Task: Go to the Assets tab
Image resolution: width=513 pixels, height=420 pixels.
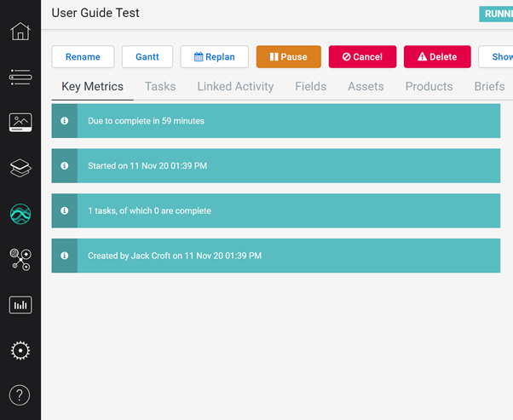Action: coord(366,87)
